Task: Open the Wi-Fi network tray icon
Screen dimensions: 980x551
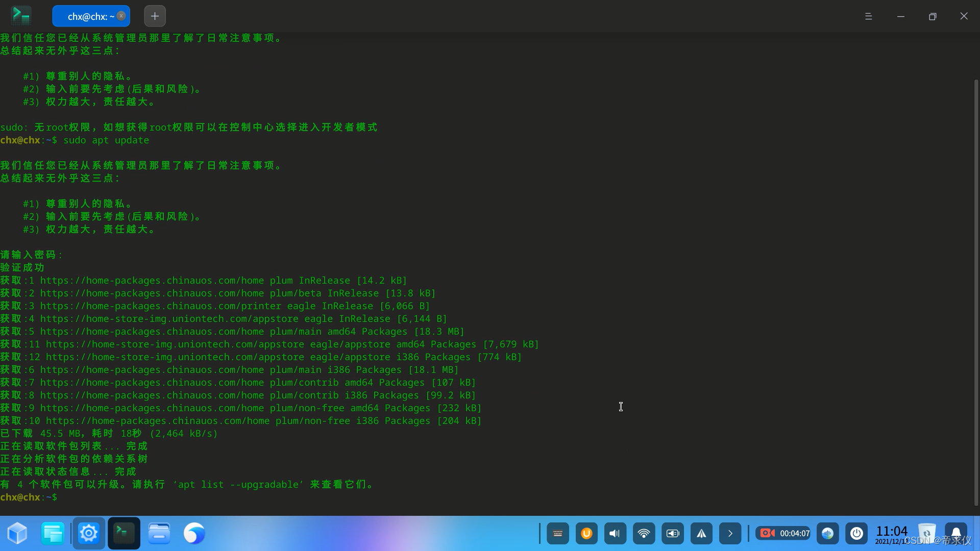Action: pyautogui.click(x=644, y=534)
